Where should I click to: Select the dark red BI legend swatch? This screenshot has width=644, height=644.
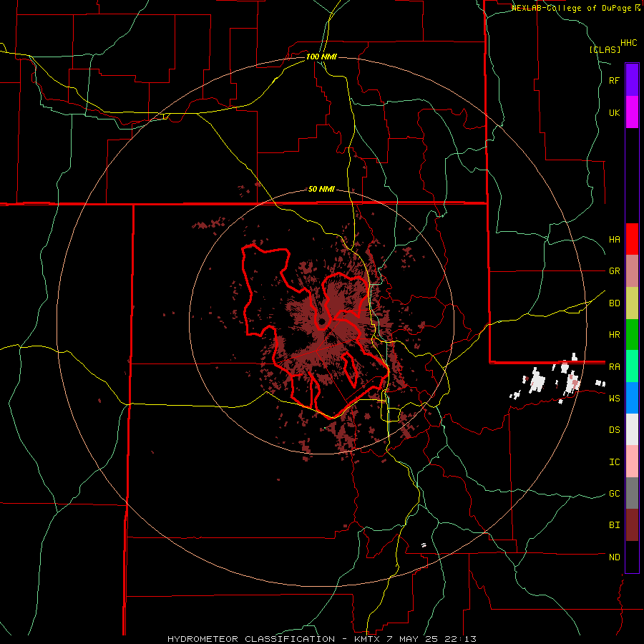click(x=632, y=525)
